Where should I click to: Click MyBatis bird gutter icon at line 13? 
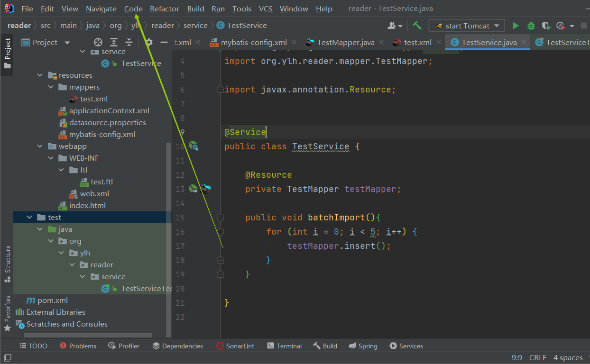pyautogui.click(x=205, y=189)
